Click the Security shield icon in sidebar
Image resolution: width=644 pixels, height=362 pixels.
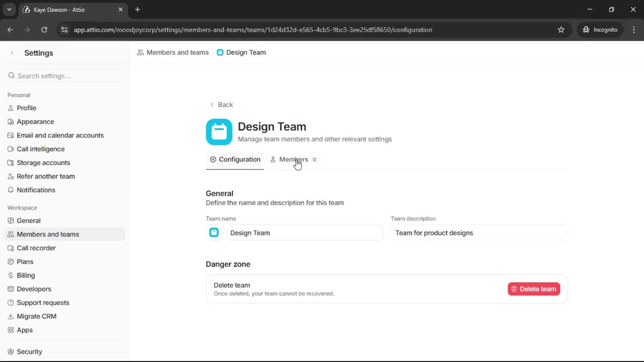pos(11,352)
